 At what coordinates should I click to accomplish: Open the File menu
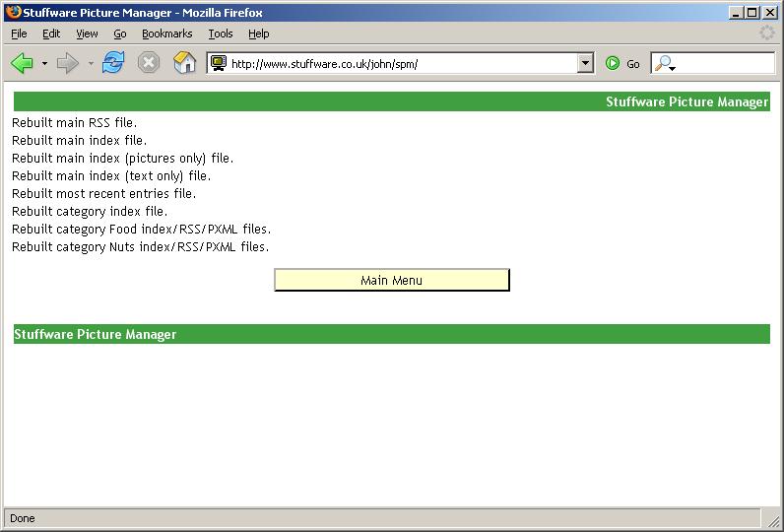(x=19, y=33)
